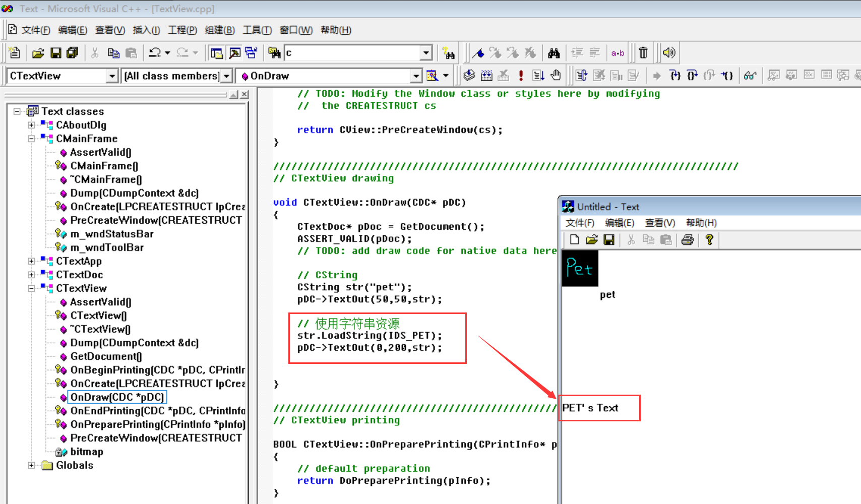This screenshot has height=504, width=861.
Task: Open the OnDraw member dropdown
Action: [x=416, y=76]
